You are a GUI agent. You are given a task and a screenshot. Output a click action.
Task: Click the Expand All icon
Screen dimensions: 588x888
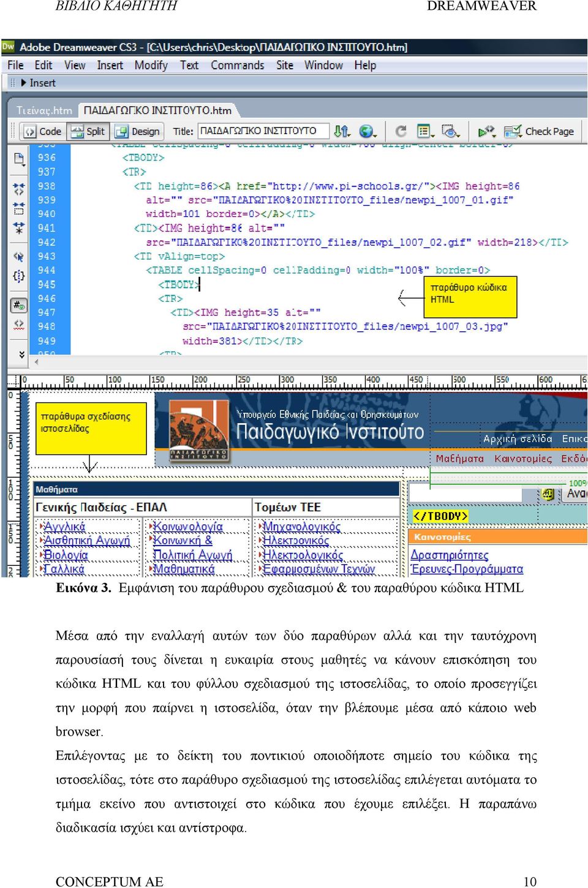(19, 228)
